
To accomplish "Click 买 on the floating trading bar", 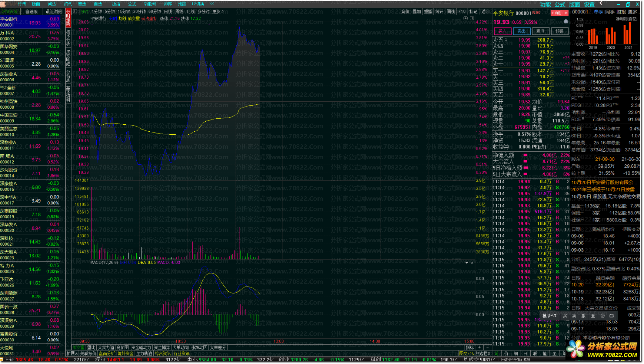I will click(565, 316).
